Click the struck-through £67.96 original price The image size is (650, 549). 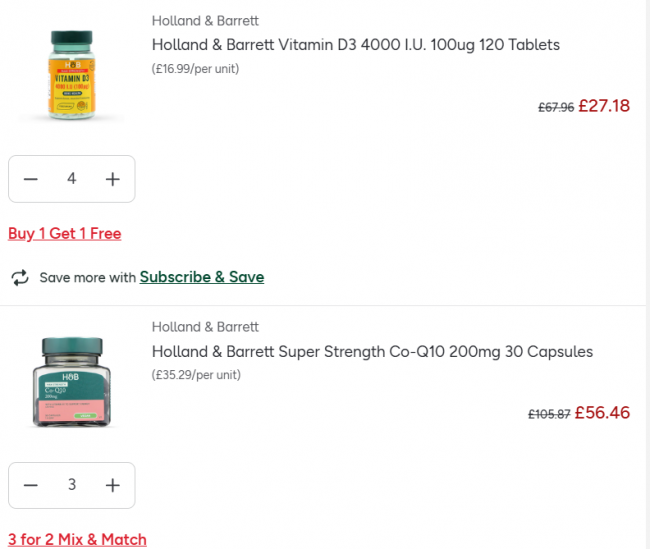click(x=556, y=107)
